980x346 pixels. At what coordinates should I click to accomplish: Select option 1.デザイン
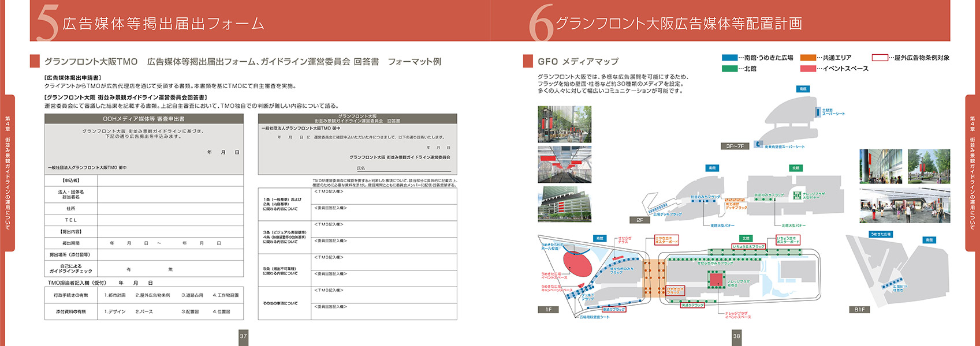coord(114,311)
